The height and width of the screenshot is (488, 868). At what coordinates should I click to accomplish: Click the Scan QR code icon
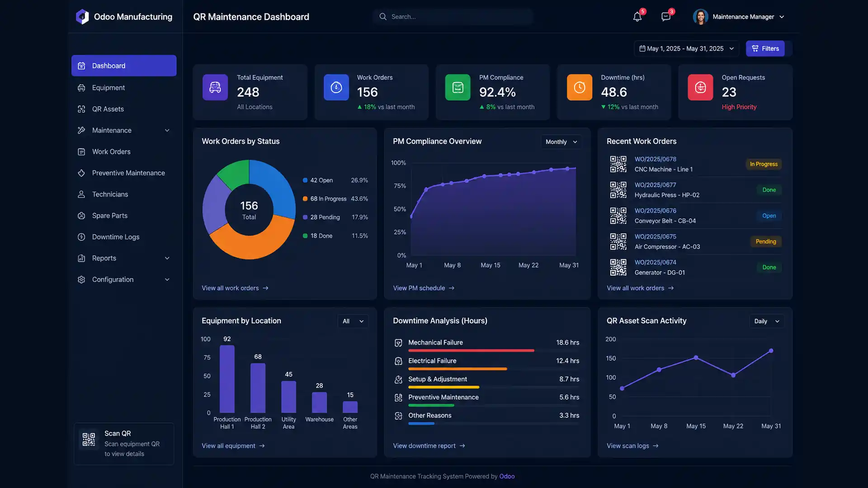[x=89, y=439]
